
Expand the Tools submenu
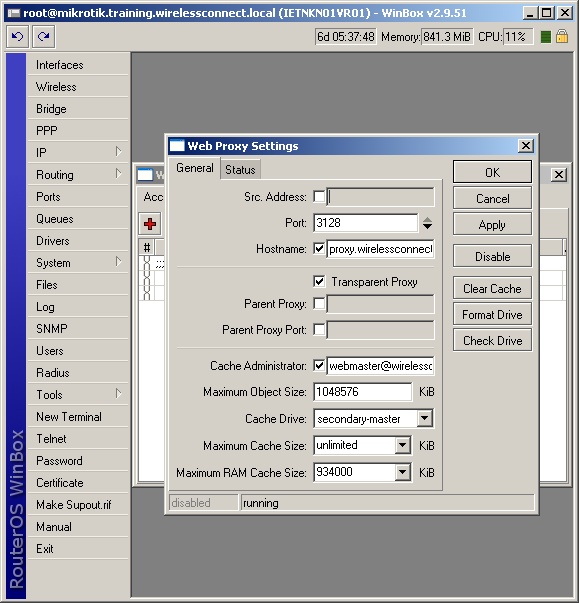tap(119, 394)
